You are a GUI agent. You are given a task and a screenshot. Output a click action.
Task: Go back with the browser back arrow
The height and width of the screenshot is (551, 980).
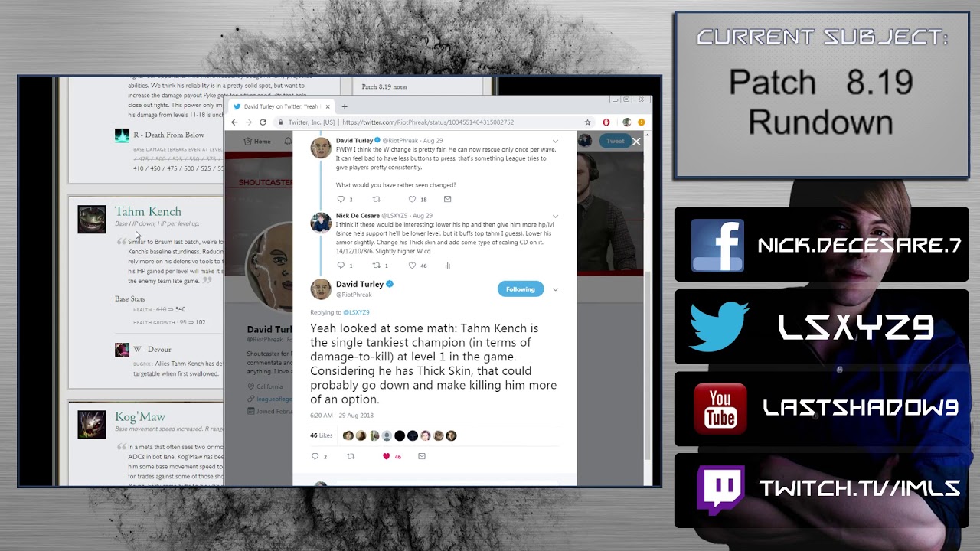(x=234, y=122)
